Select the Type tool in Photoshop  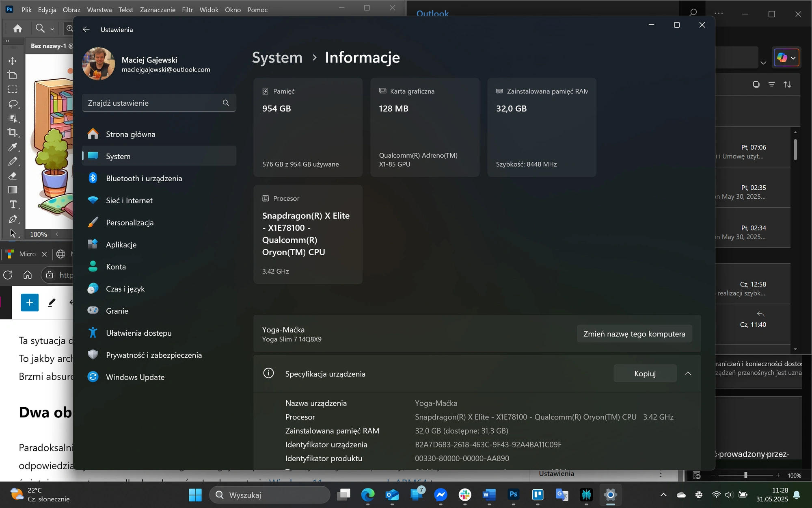click(x=13, y=204)
